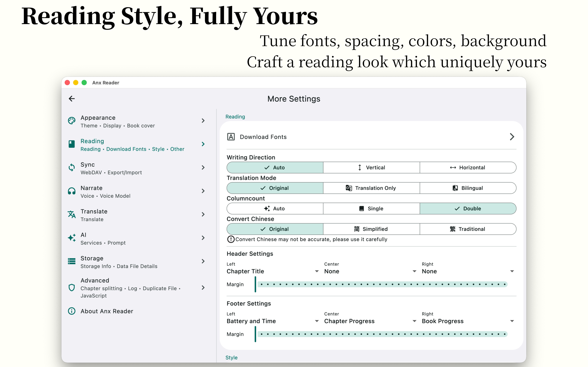Select Vertical writing direction

371,167
